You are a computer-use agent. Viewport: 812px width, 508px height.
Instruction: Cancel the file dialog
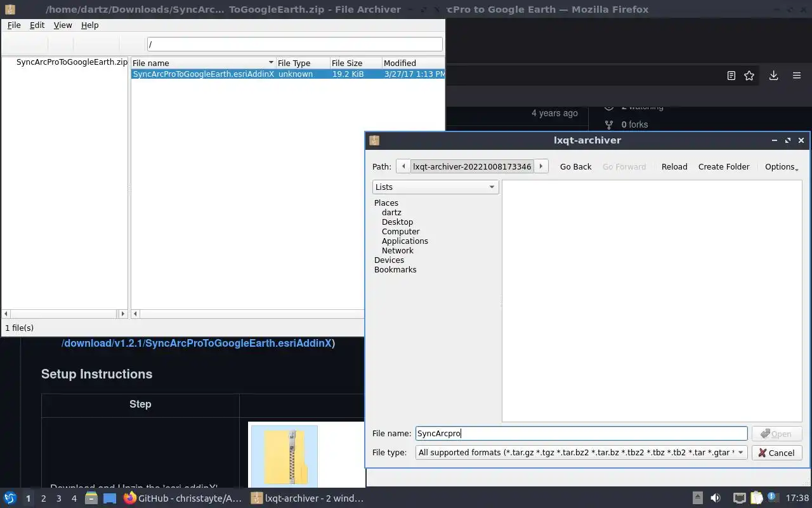(x=776, y=453)
